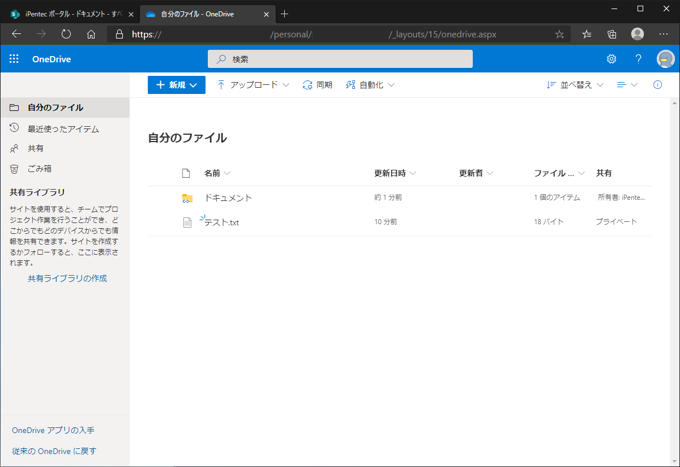Open the ファイル... size column menu
The image size is (680, 467).
[559, 173]
